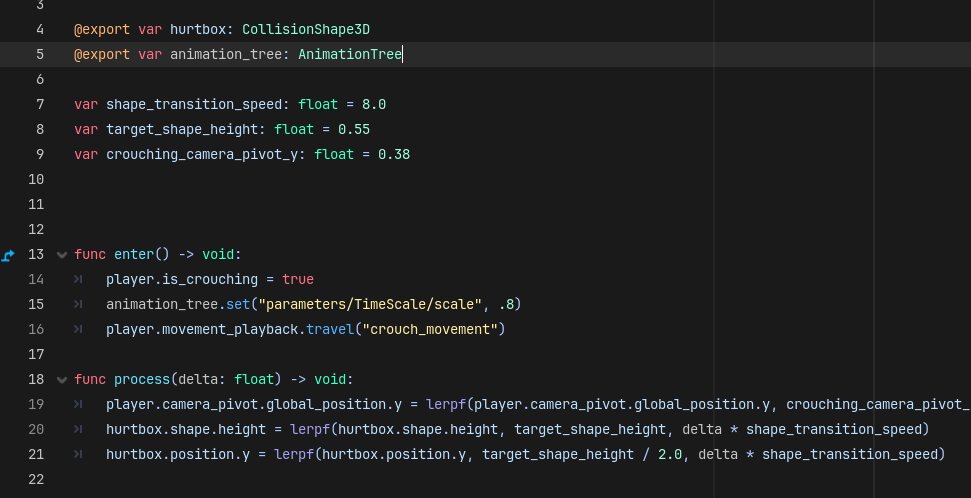Click movement_playback on line 16
This screenshot has height=498, width=971.
[230, 330]
